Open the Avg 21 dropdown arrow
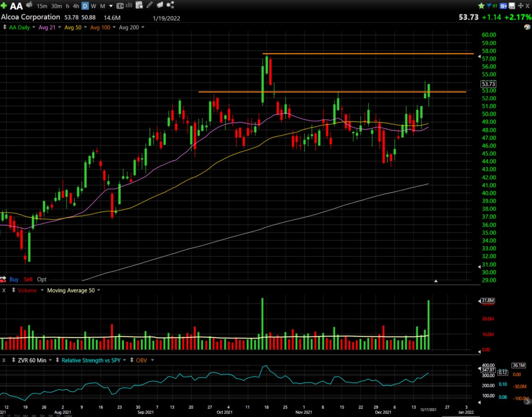532x417 pixels. coord(59,28)
